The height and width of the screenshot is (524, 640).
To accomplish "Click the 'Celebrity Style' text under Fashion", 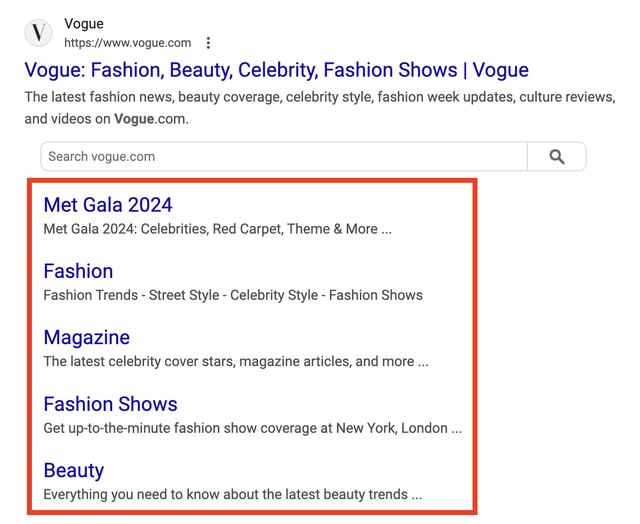I will 270,295.
